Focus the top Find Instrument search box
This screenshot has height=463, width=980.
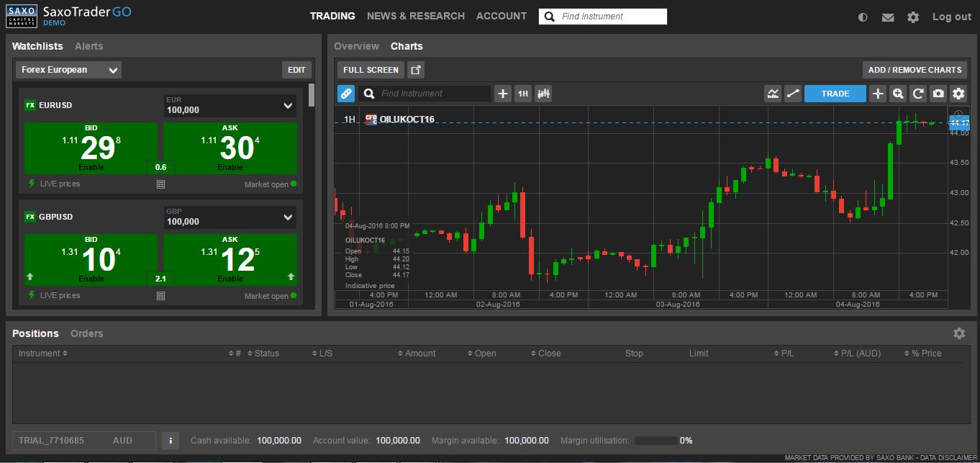coord(603,17)
